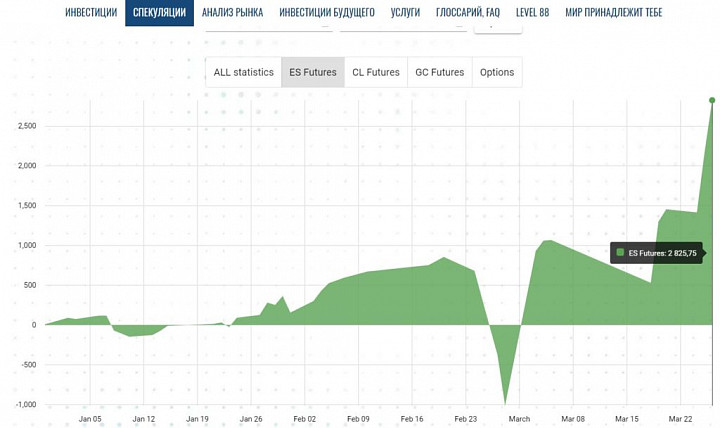Screen dimensions: 720x428
Task: Select the highlighted СПЕКУЛЯЦИИ menu item
Action: pyautogui.click(x=159, y=12)
